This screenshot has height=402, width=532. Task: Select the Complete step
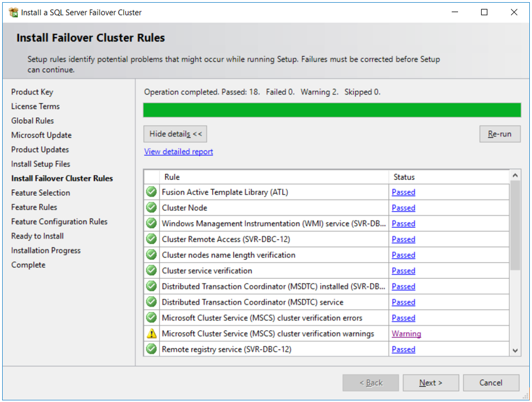point(28,265)
